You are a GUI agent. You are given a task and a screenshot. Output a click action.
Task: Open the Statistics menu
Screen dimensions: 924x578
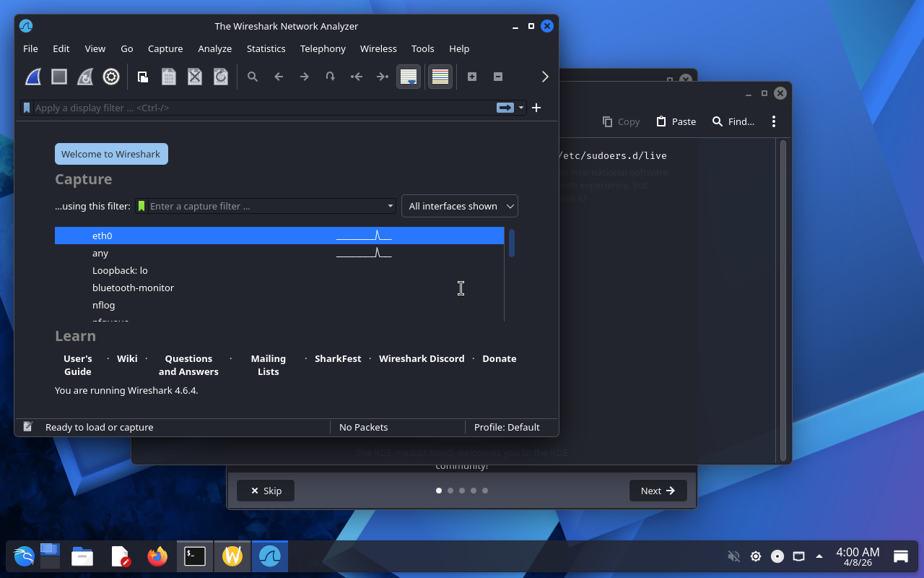[x=266, y=48]
